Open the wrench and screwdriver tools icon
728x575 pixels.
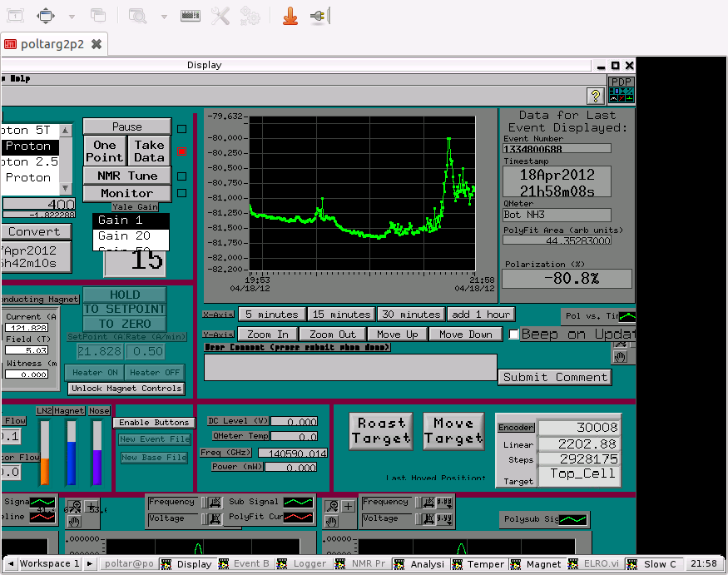[220, 17]
